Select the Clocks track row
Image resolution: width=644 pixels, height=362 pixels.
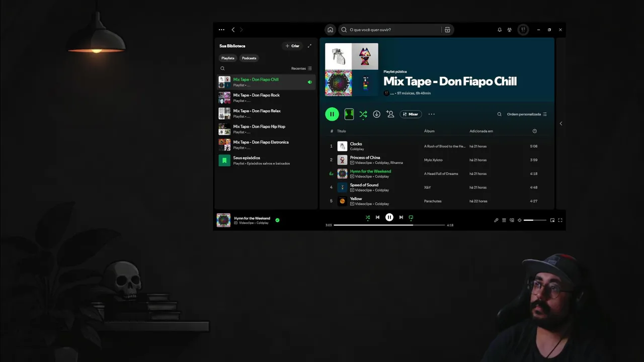(x=437, y=146)
